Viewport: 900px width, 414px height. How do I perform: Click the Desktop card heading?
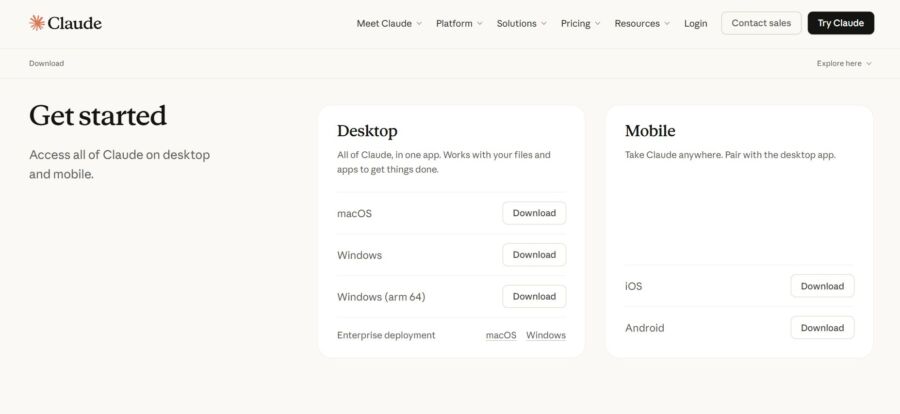[367, 131]
